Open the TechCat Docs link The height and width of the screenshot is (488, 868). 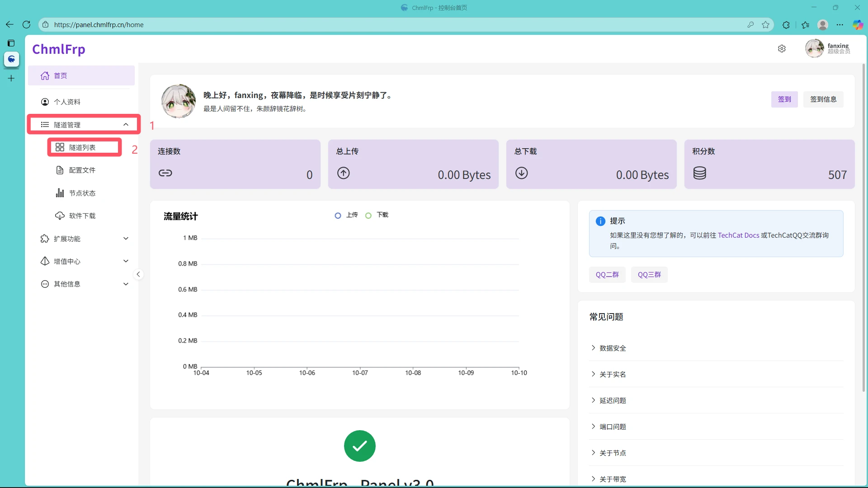click(x=739, y=235)
